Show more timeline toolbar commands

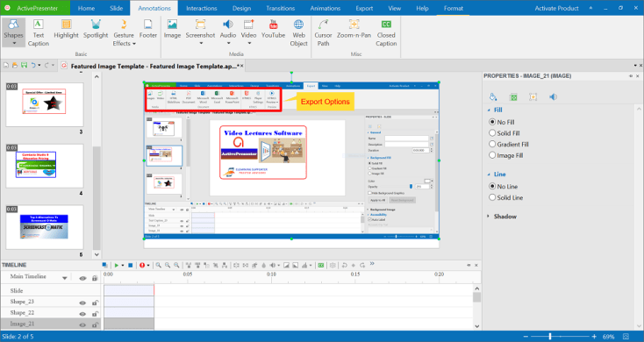[x=372, y=264]
